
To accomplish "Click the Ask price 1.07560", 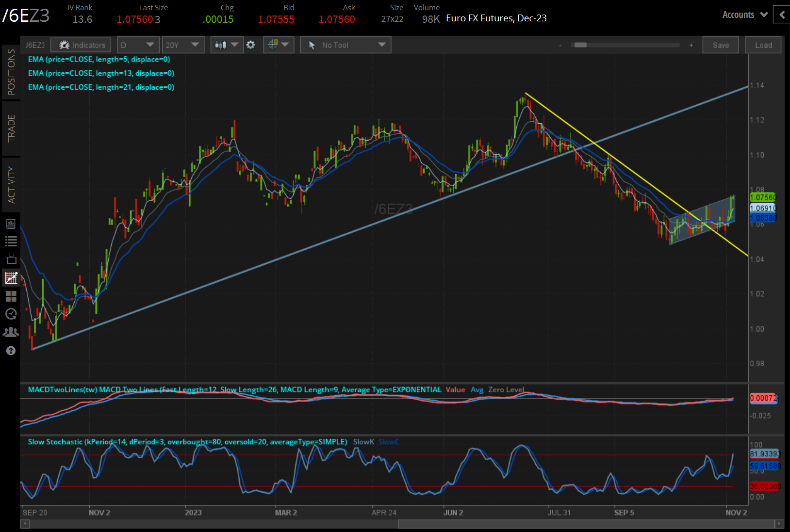I will [337, 19].
